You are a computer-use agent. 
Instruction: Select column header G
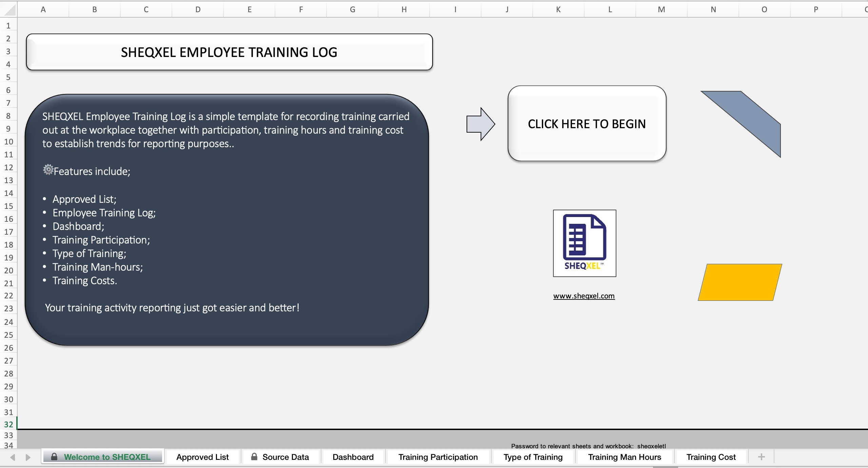352,9
